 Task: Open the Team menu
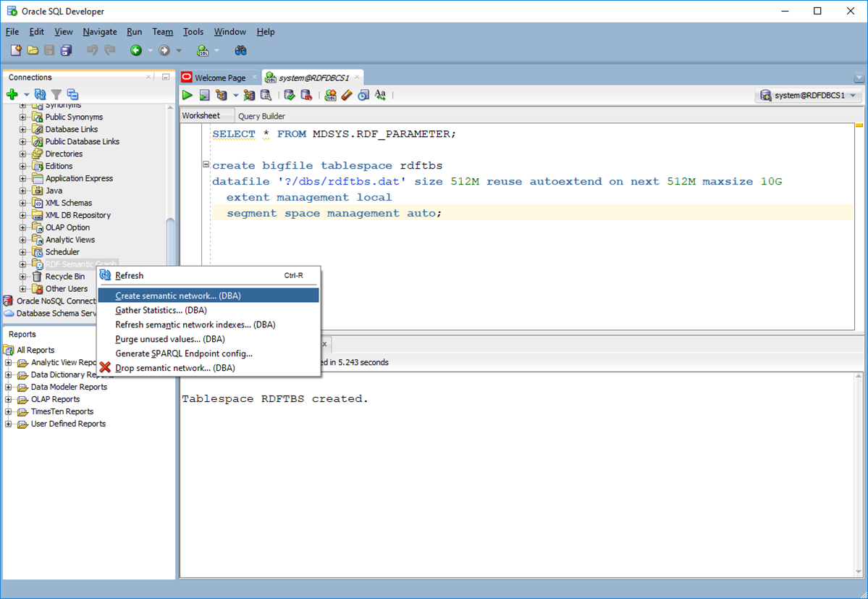coord(162,32)
